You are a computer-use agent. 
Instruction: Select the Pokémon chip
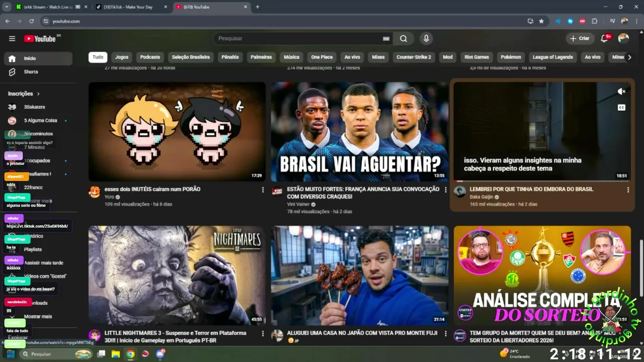[511, 57]
